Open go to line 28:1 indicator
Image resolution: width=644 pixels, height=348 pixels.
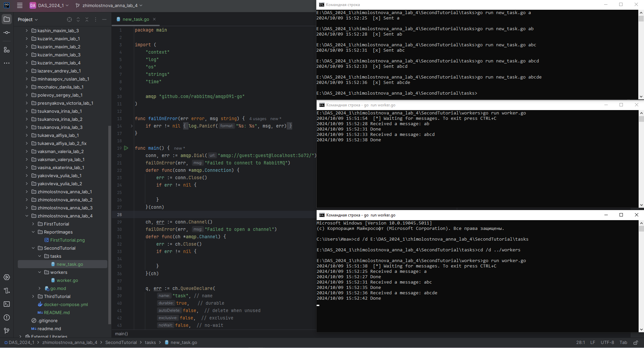click(581, 343)
